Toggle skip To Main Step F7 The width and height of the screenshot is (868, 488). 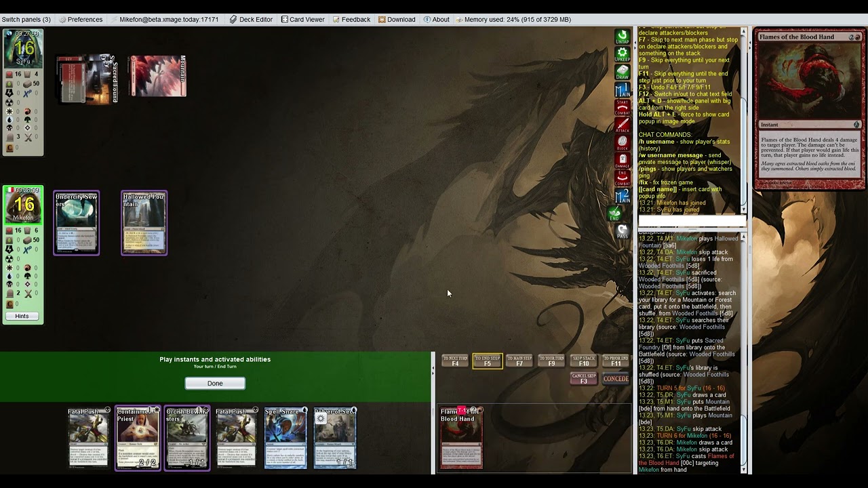[519, 361]
